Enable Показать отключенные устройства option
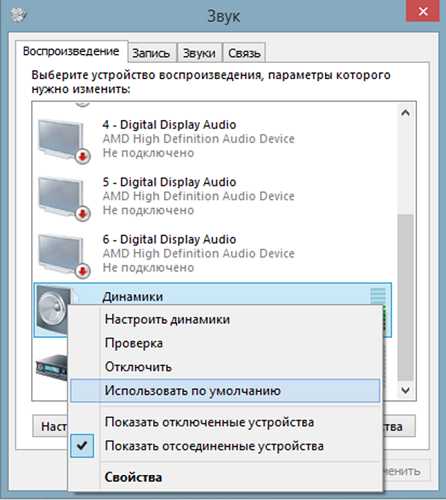 [x=209, y=422]
